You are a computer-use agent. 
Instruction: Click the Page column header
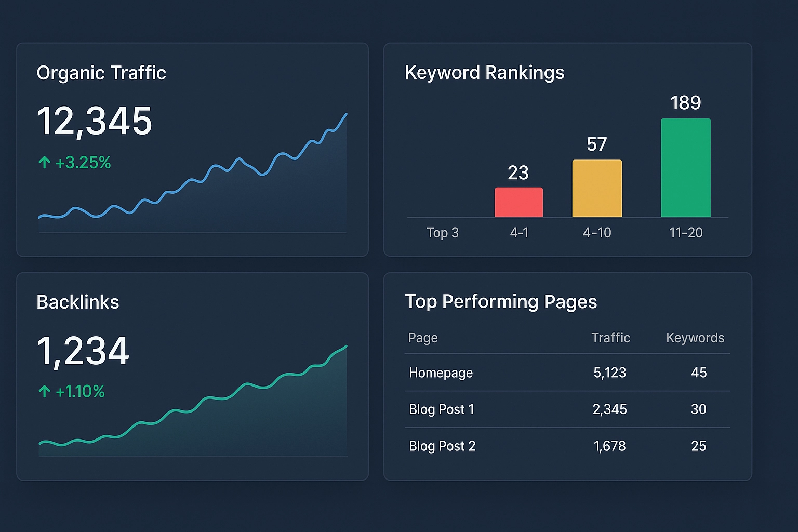(x=423, y=338)
